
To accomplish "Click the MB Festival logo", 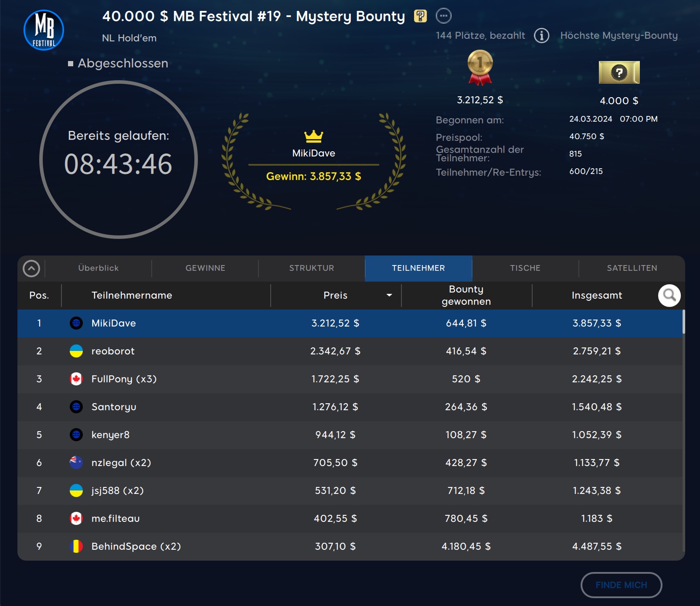I will (x=44, y=30).
